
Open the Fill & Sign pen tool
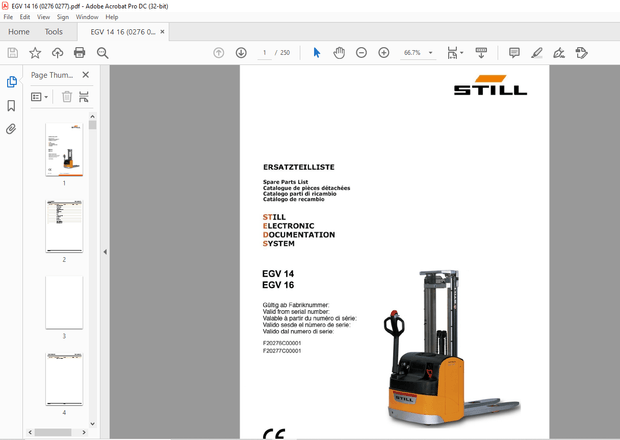pos(559,53)
